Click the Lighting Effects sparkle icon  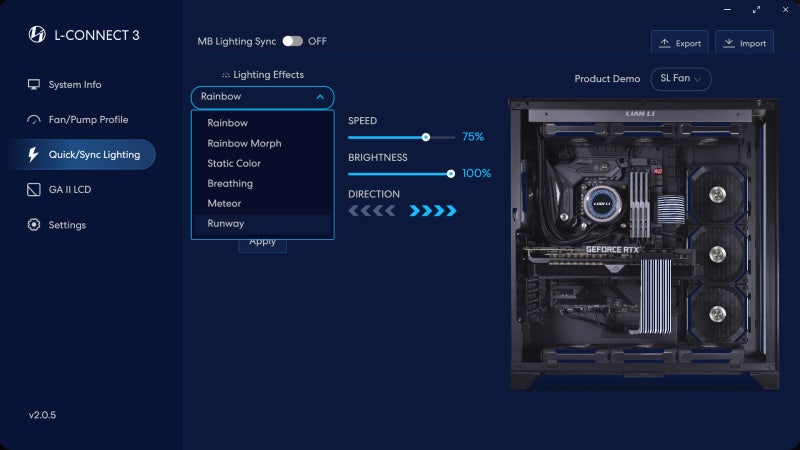click(x=226, y=75)
